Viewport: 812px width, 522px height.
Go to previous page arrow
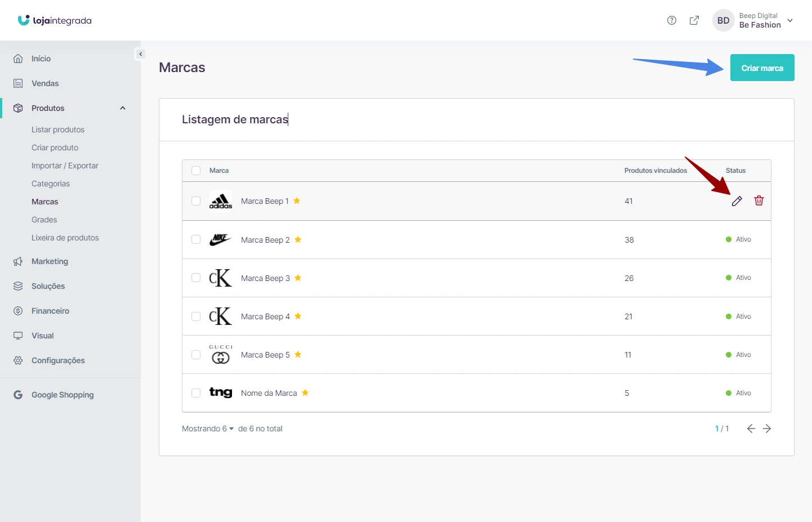click(751, 429)
